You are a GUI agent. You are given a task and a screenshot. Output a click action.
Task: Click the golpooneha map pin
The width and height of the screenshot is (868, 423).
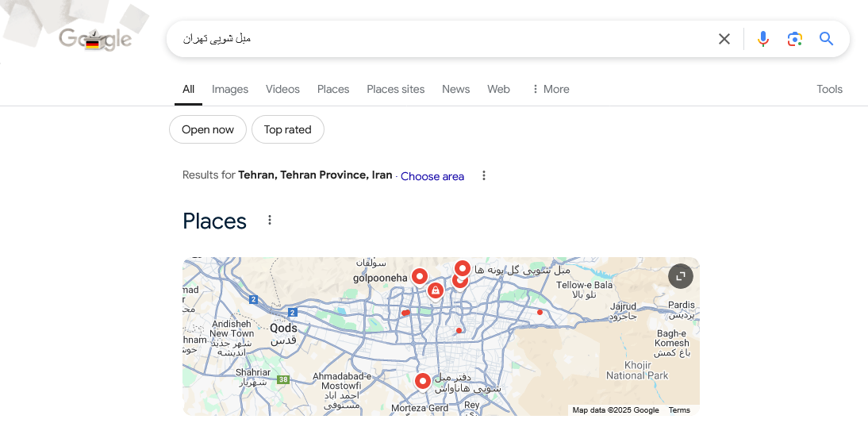[420, 275]
